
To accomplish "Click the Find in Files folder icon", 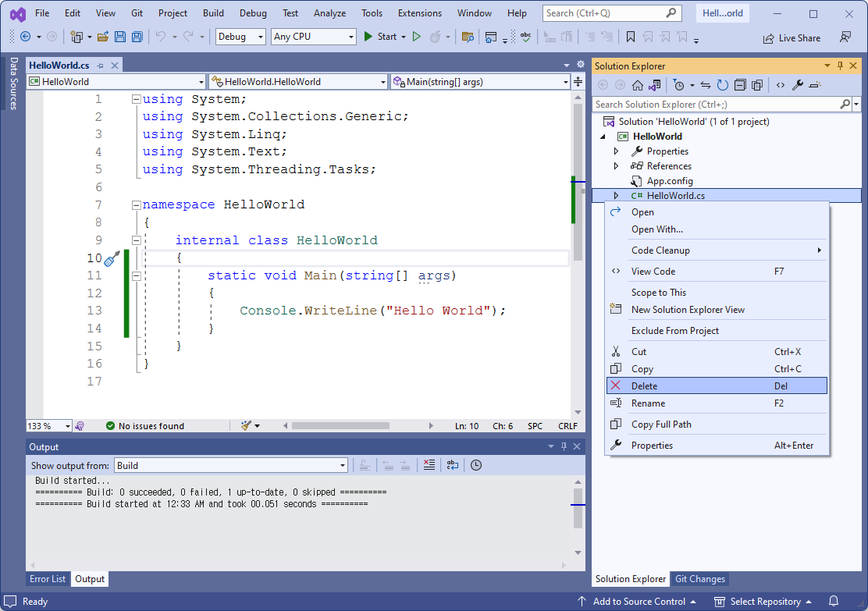I will point(468,37).
